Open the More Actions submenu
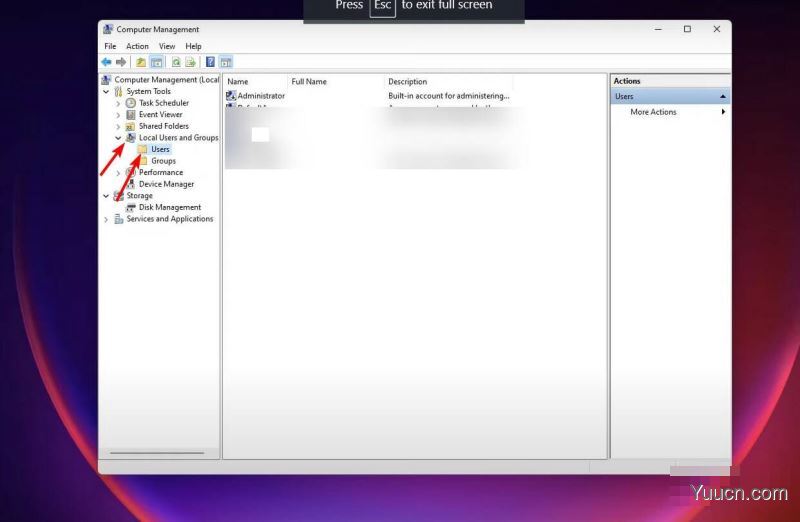Image resolution: width=800 pixels, height=522 pixels. tap(670, 112)
